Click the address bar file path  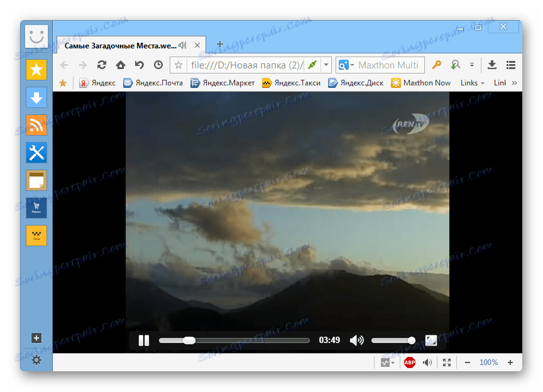[247, 65]
